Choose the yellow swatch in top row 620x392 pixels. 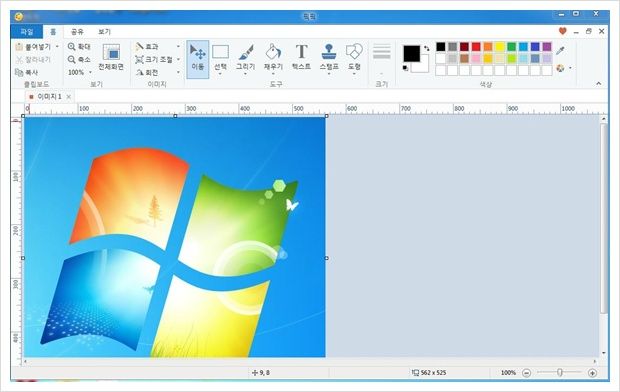click(500, 47)
